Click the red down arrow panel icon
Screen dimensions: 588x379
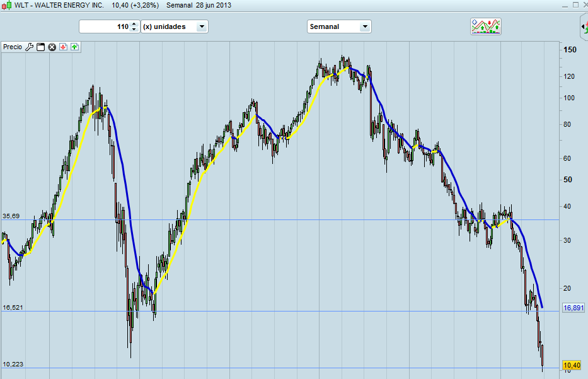(x=64, y=47)
